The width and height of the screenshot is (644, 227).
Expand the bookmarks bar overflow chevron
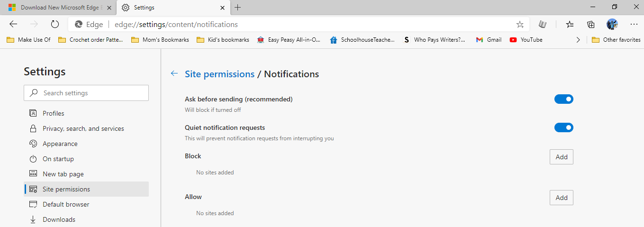(578, 40)
